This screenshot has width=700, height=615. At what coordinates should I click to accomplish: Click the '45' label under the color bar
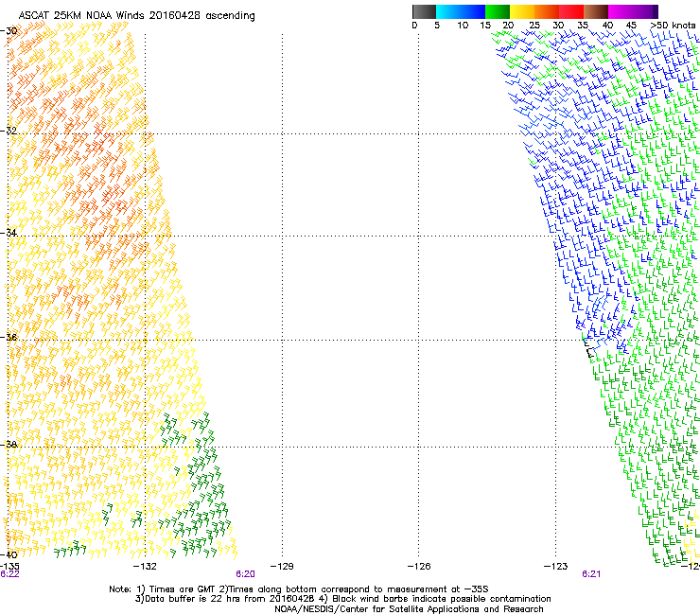pyautogui.click(x=631, y=26)
